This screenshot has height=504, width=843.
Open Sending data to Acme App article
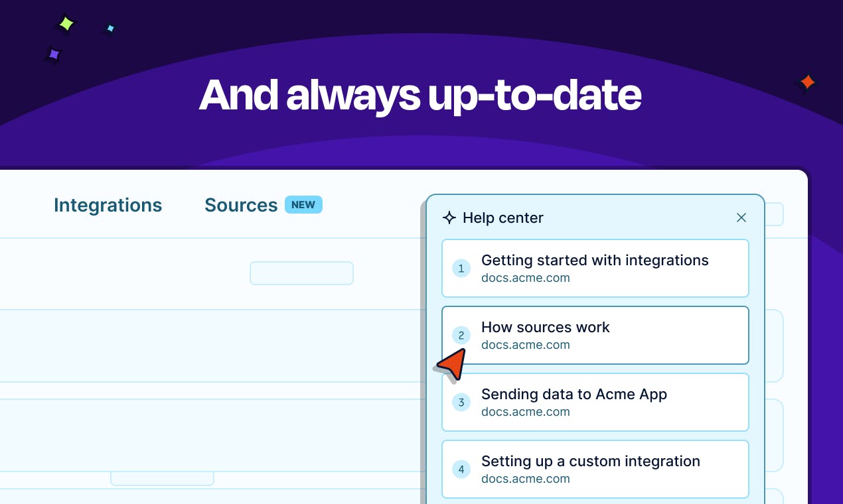tap(595, 402)
